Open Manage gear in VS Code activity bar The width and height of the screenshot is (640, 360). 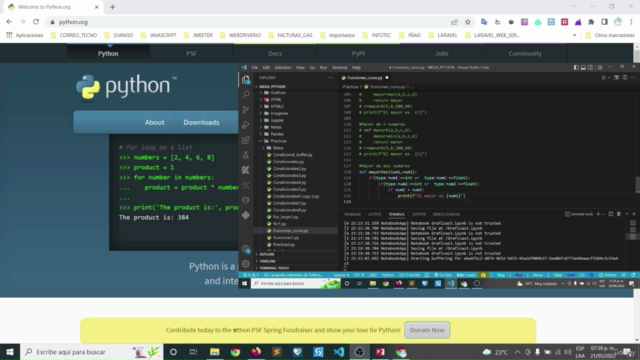point(246,264)
